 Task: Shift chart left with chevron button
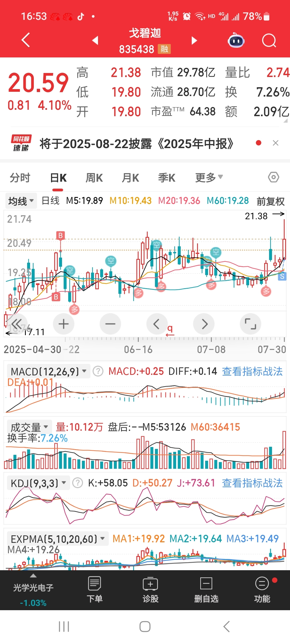[x=157, y=324]
